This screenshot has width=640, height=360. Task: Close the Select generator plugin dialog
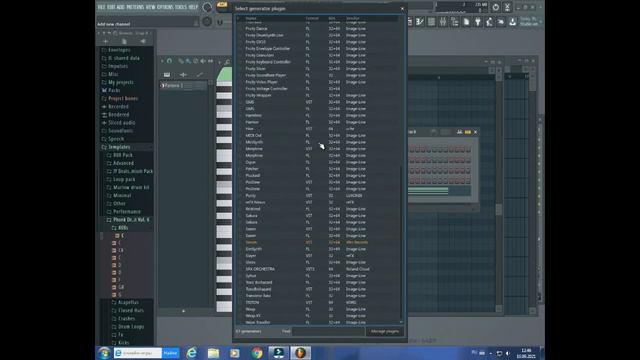402,8
